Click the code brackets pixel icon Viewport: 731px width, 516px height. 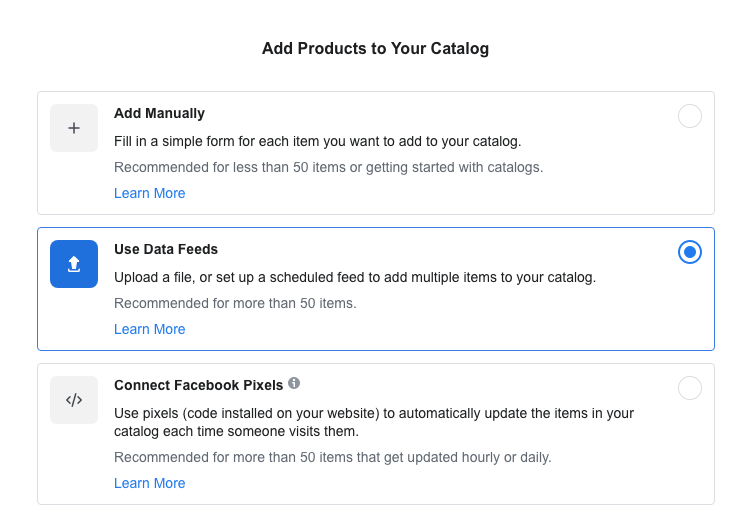tap(74, 400)
